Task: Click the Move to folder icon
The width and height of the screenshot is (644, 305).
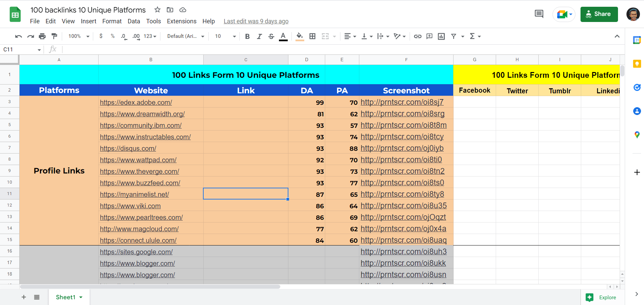Action: 170,10
